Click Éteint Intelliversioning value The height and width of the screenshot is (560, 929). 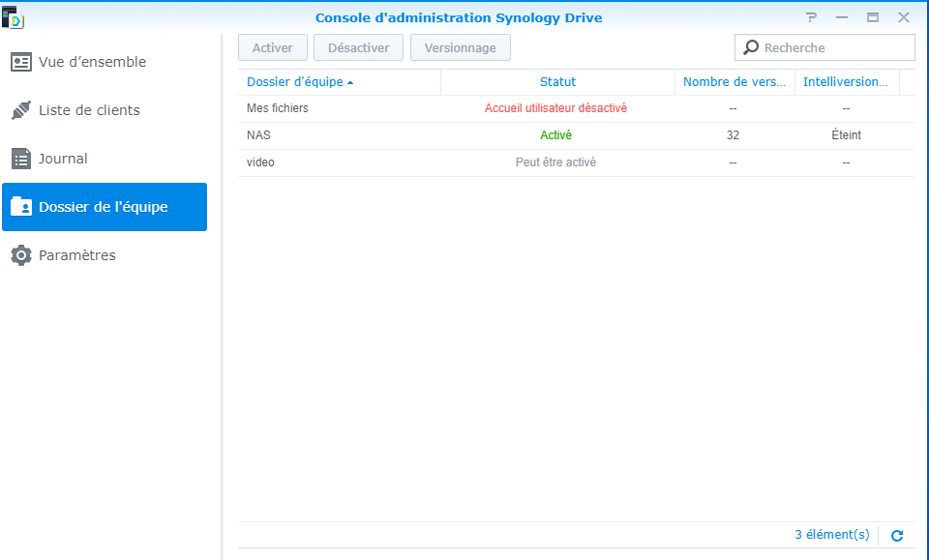click(846, 135)
